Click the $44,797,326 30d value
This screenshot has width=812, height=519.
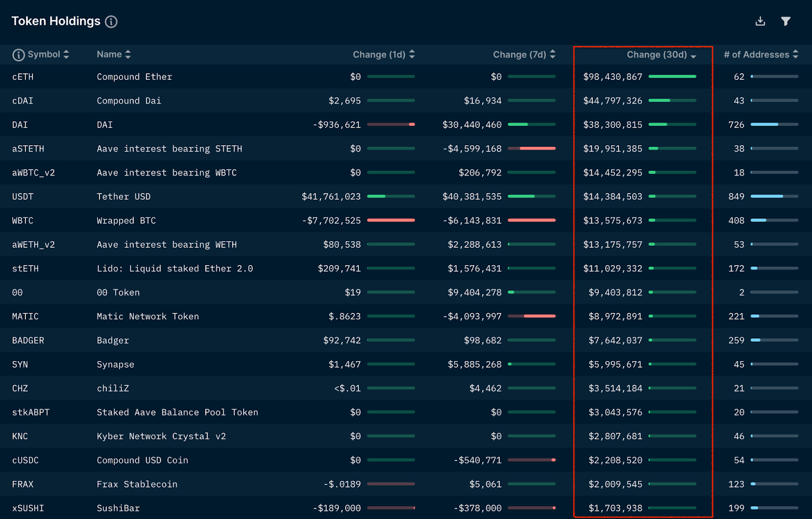coord(613,101)
